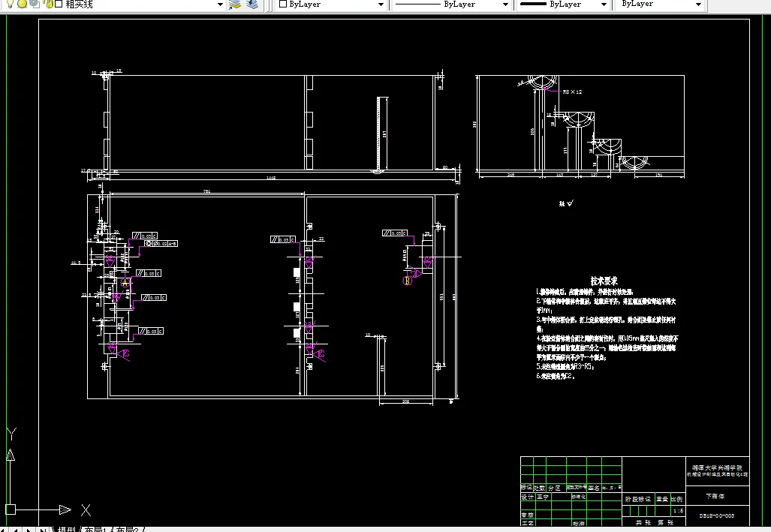Click the 设计 row label in title block

pyautogui.click(x=527, y=497)
